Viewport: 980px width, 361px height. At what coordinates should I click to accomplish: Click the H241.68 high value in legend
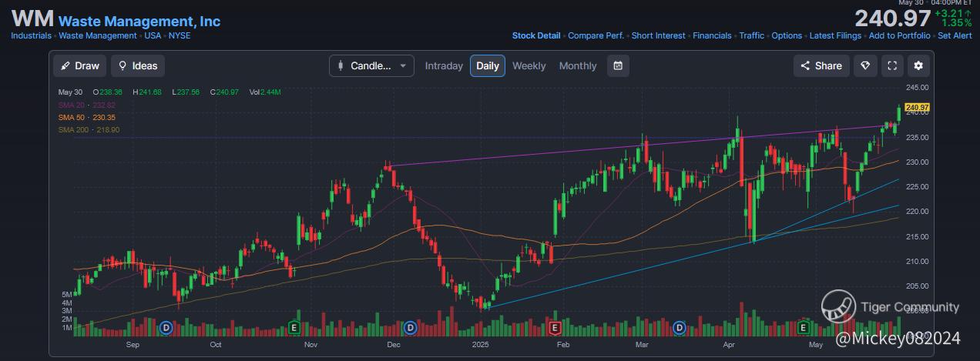[x=147, y=92]
